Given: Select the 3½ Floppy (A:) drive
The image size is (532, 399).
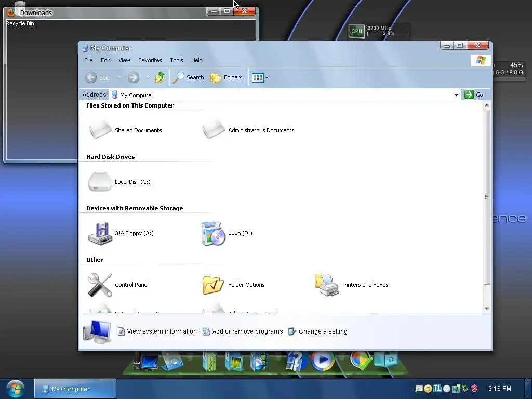Looking at the screenshot, I should (x=121, y=233).
